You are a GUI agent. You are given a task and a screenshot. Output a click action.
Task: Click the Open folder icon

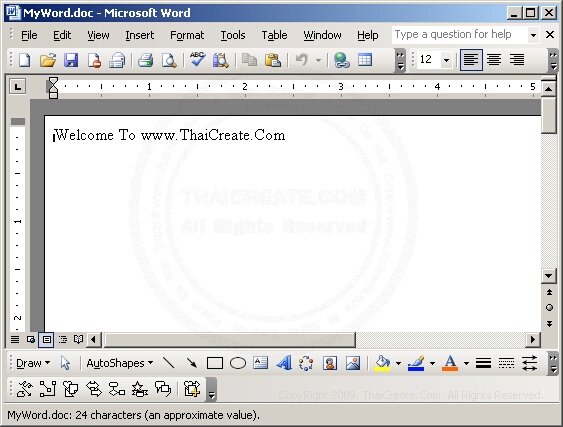pos(48,60)
